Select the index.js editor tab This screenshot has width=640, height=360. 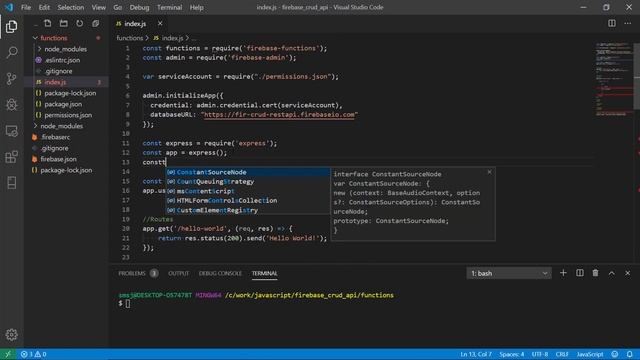pyautogui.click(x=135, y=24)
